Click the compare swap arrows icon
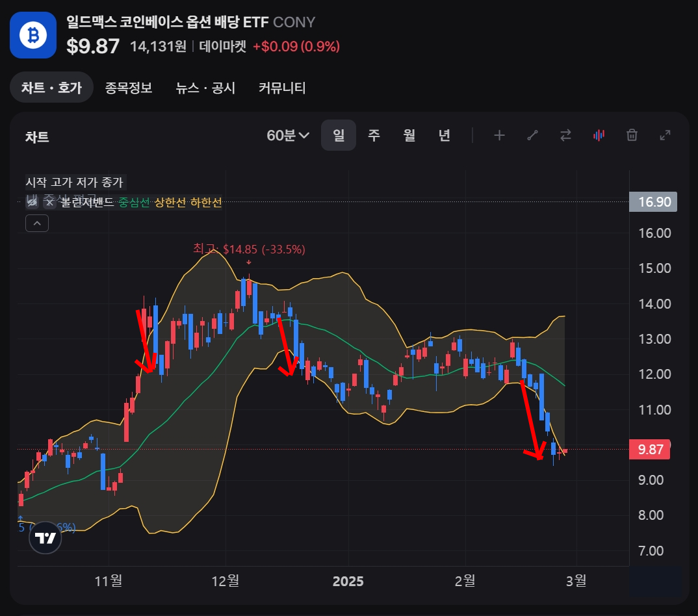698x616 pixels. pyautogui.click(x=566, y=135)
